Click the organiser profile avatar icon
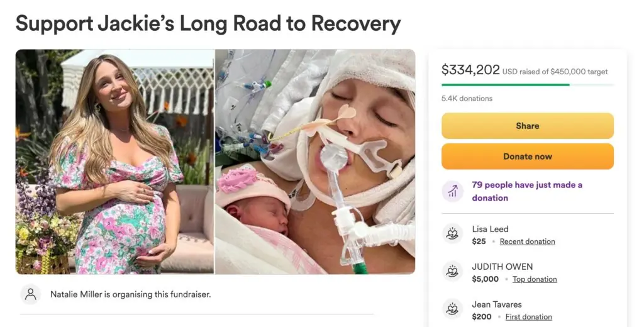 [30, 294]
